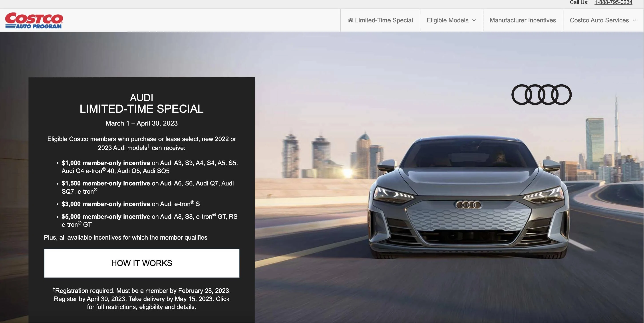The image size is (644, 323).
Task: Click the Costco Auto Program logo
Action: pyautogui.click(x=34, y=20)
